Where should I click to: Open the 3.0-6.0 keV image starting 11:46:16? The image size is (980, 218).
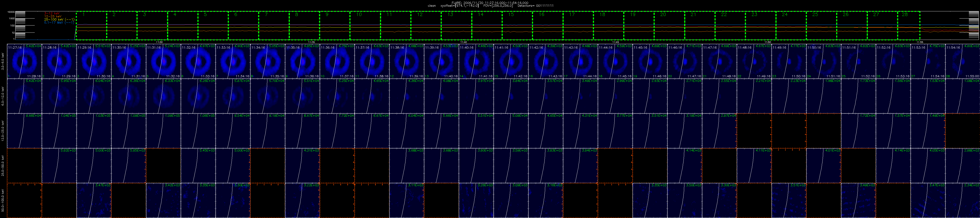pos(685,61)
